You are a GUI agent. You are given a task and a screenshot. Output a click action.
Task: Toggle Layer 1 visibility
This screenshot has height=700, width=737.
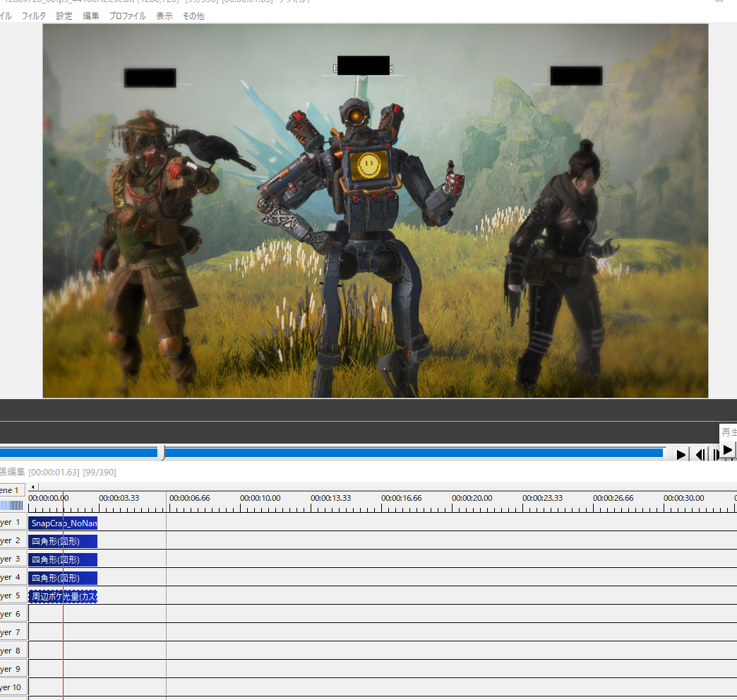click(13, 522)
